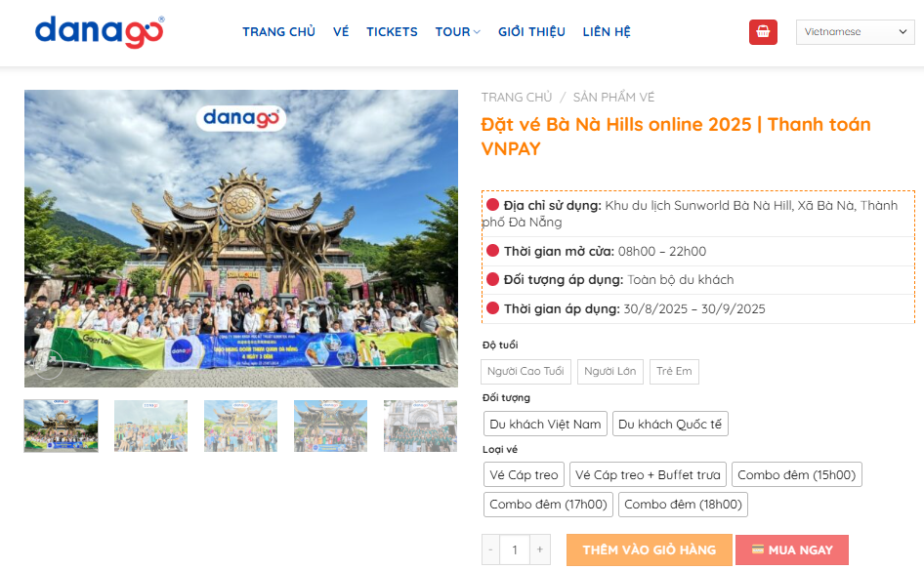
Task: Choose Du khách Việt Nam option
Action: [545, 425]
